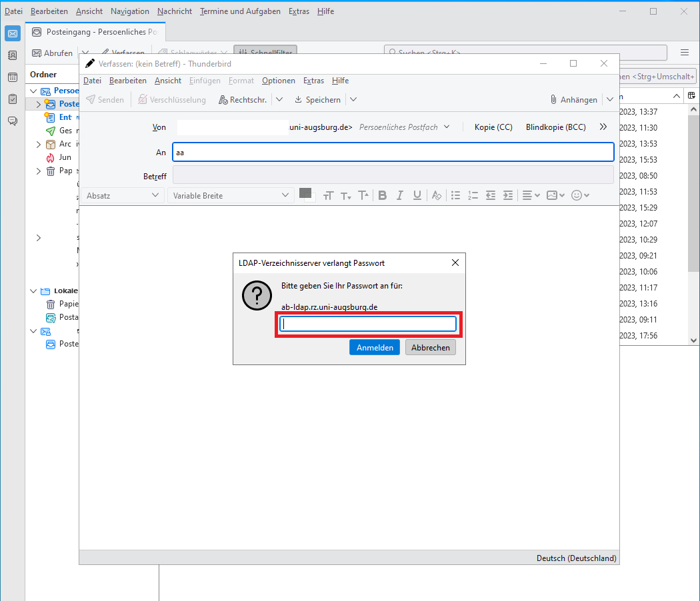Open the address book from the sidebar
The image size is (700, 601).
(12, 55)
